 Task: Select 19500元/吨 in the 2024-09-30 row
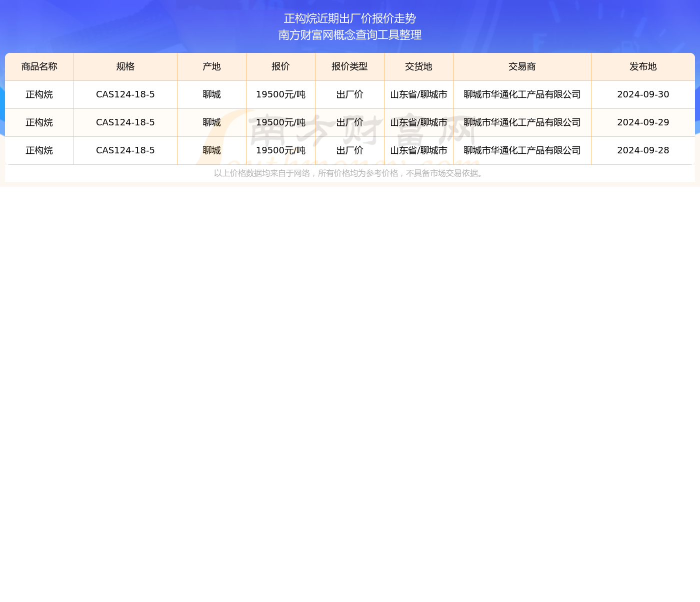click(x=281, y=95)
